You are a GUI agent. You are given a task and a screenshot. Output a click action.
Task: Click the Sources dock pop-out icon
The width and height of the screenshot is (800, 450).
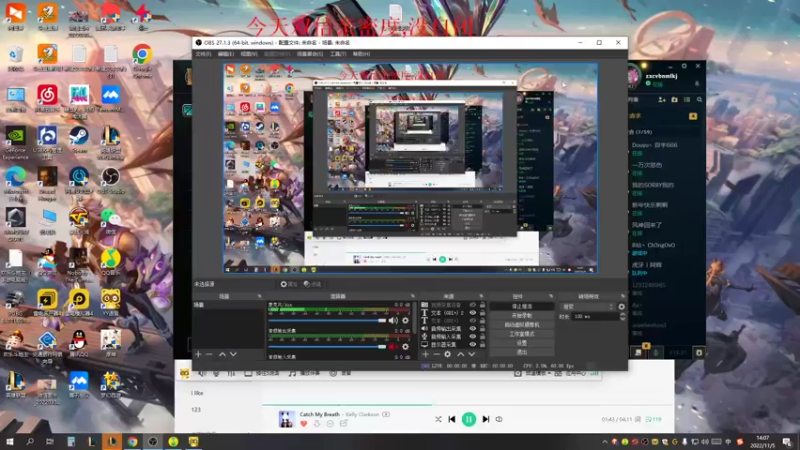pyautogui.click(x=481, y=296)
